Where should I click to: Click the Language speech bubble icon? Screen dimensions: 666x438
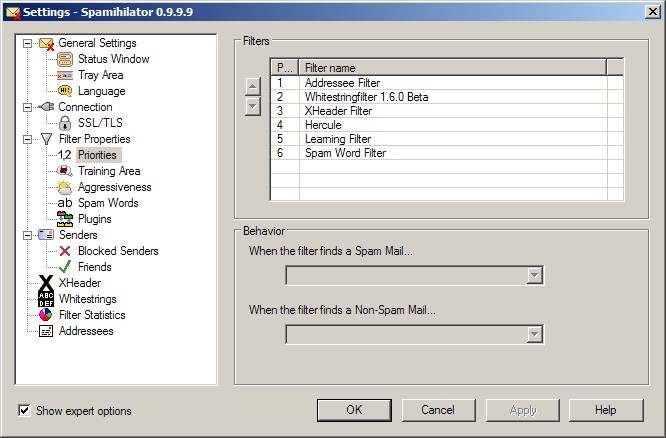tap(65, 91)
